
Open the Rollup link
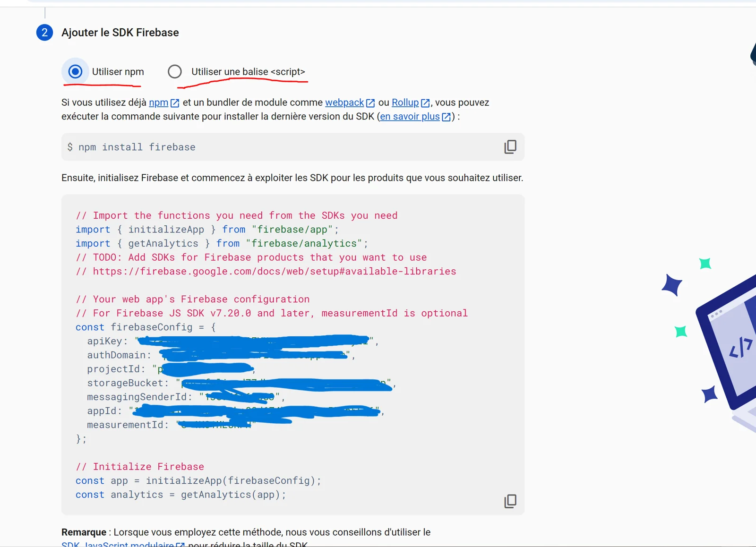click(x=405, y=103)
